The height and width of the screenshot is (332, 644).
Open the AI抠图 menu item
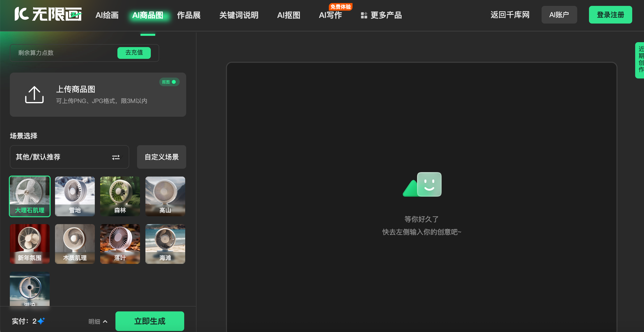pos(289,15)
